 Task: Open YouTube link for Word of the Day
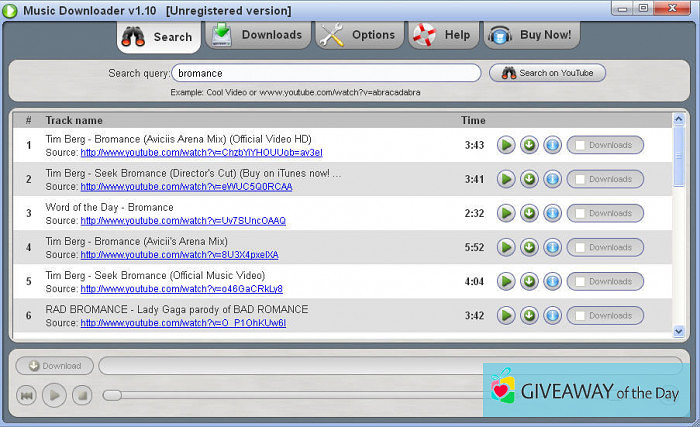coord(183,221)
